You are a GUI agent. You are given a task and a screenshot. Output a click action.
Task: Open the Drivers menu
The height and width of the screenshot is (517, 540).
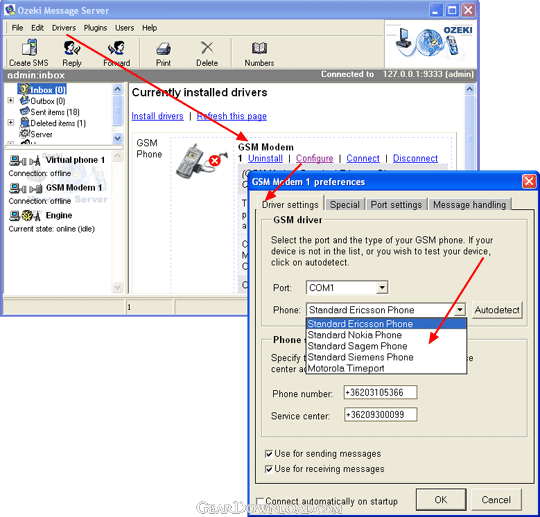tap(64, 28)
